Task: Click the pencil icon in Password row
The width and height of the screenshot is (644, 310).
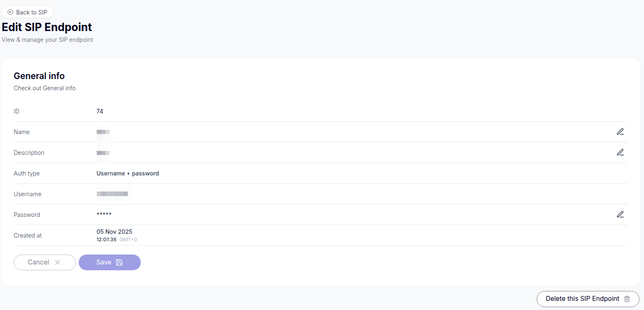Action: tap(620, 214)
